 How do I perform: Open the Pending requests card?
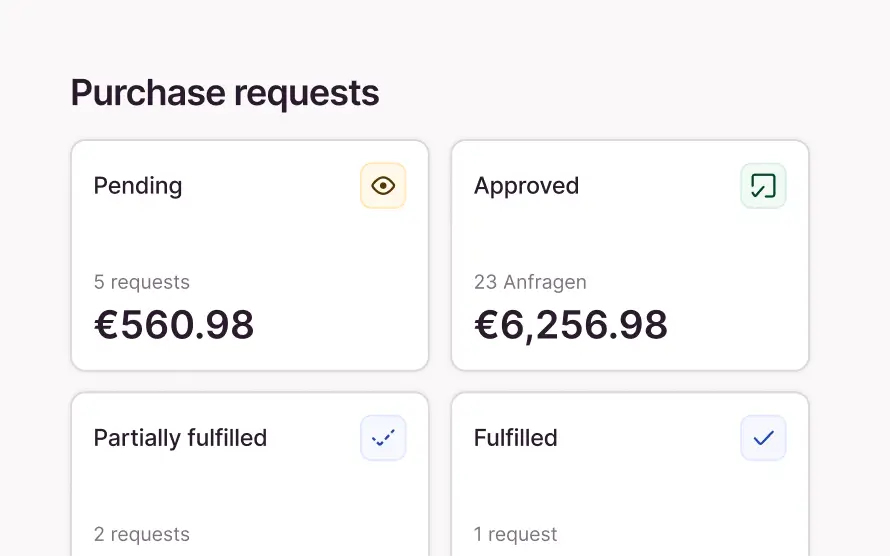click(x=250, y=255)
